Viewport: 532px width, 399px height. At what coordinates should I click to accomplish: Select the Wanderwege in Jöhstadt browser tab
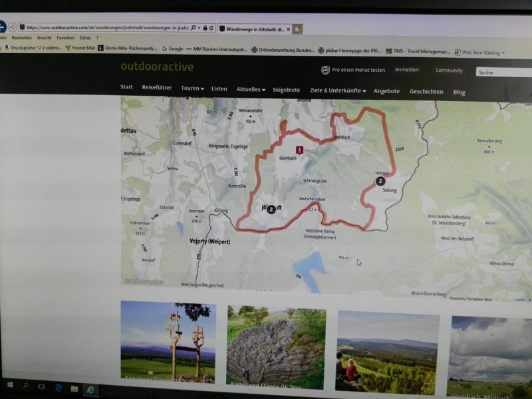click(x=255, y=29)
